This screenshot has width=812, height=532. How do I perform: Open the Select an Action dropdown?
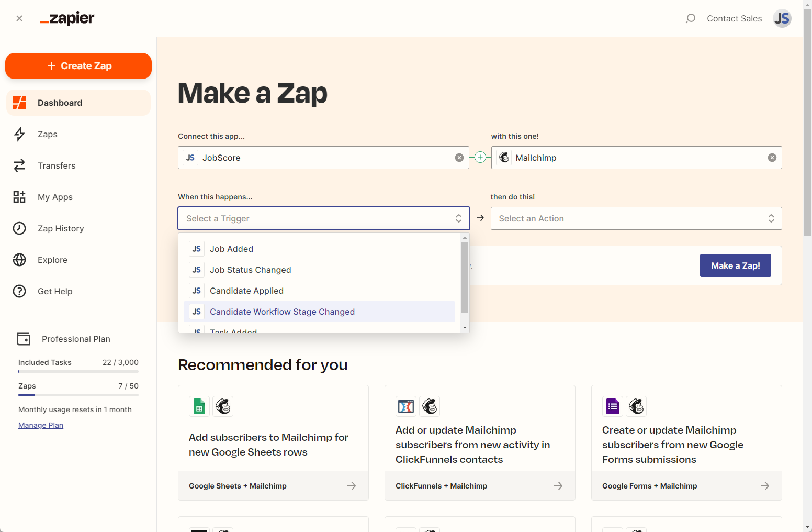tap(636, 218)
